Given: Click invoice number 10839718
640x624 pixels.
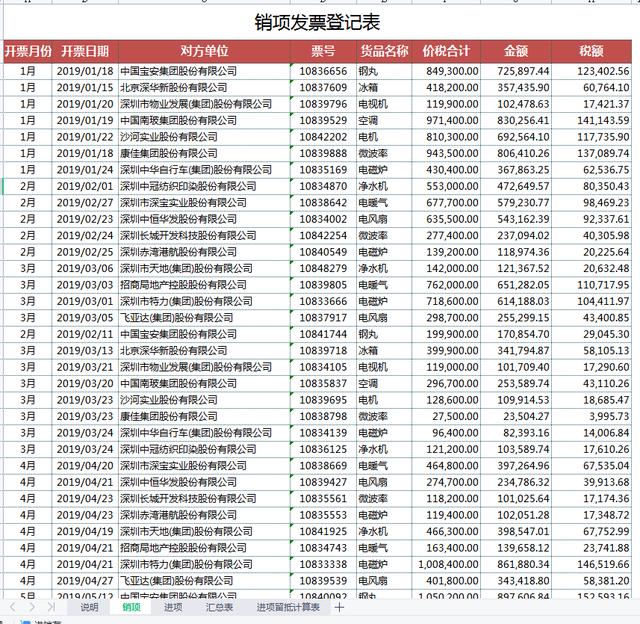Looking at the screenshot, I should [323, 351].
